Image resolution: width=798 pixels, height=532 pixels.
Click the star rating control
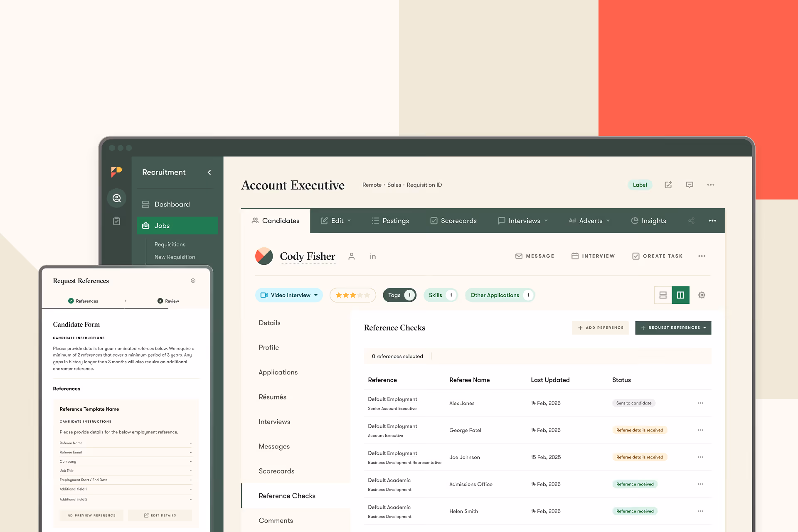353,295
